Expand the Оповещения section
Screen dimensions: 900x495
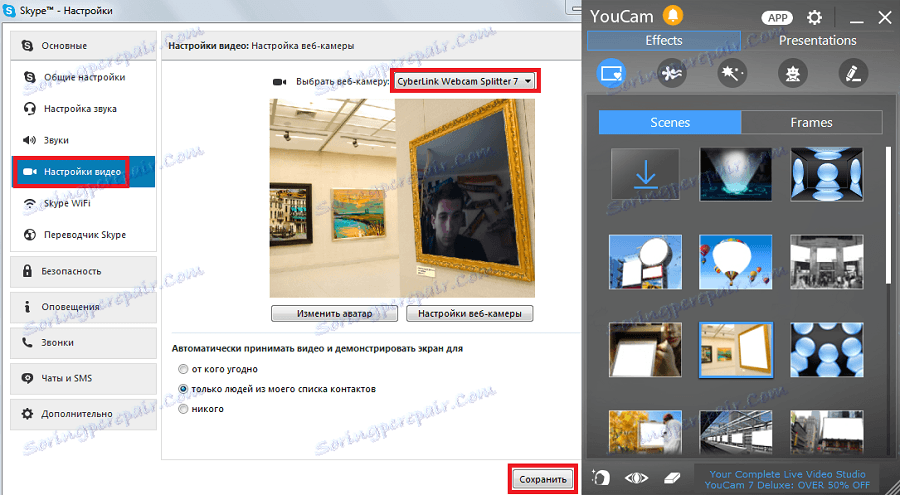83,307
